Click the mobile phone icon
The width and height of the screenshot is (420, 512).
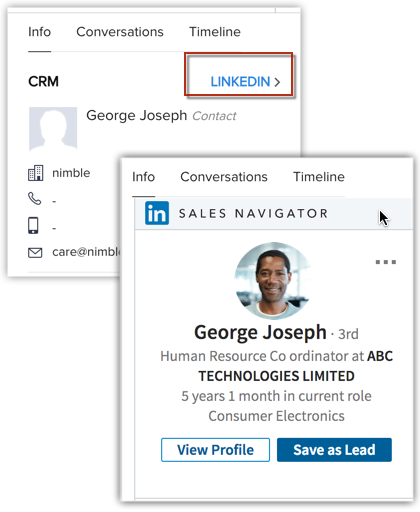33,225
